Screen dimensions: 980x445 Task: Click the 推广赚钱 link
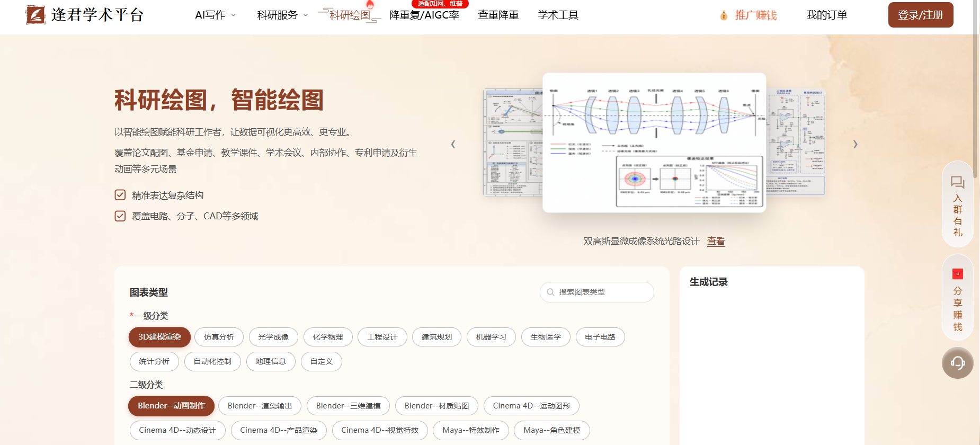756,15
